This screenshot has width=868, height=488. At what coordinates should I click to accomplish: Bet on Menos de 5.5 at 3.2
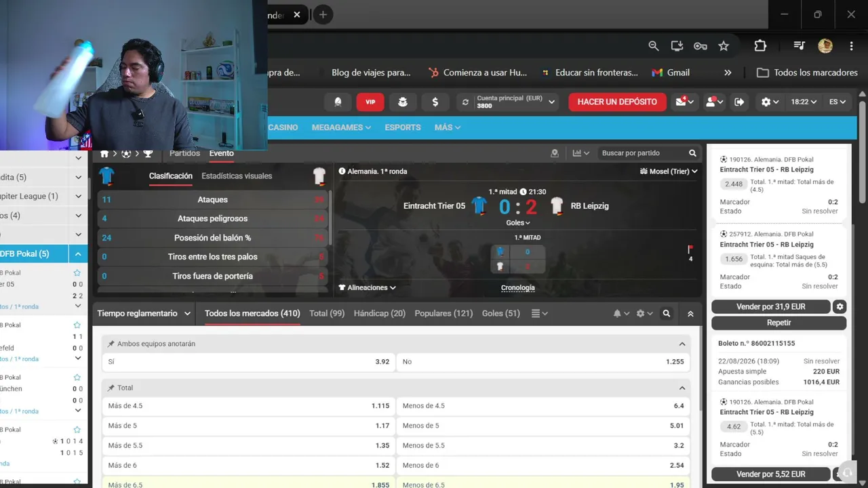tap(543, 445)
